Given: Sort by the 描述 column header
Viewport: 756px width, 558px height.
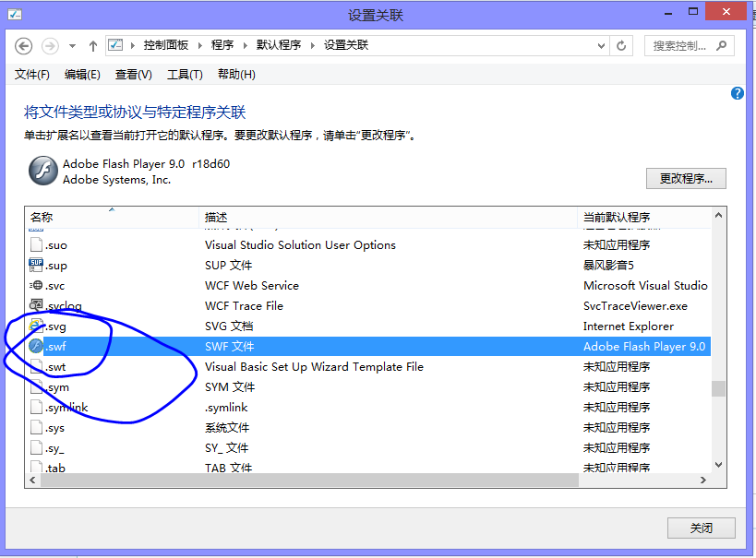Looking at the screenshot, I should click(388, 218).
